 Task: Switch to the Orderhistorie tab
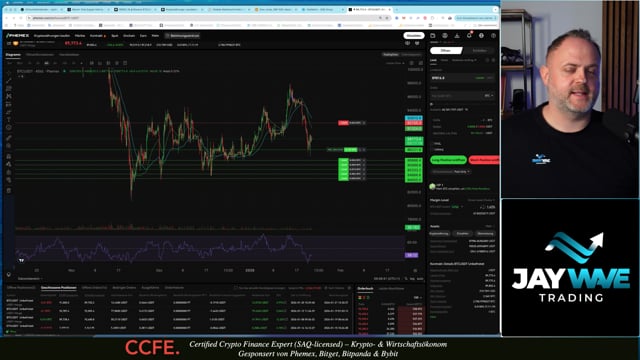coord(174,288)
